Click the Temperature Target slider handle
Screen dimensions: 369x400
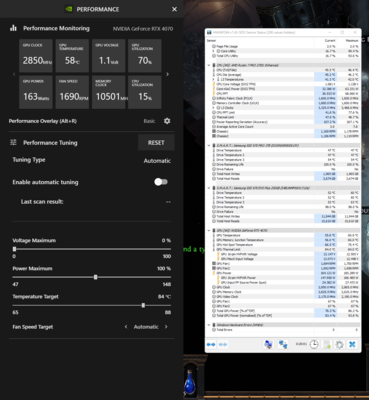(143, 305)
